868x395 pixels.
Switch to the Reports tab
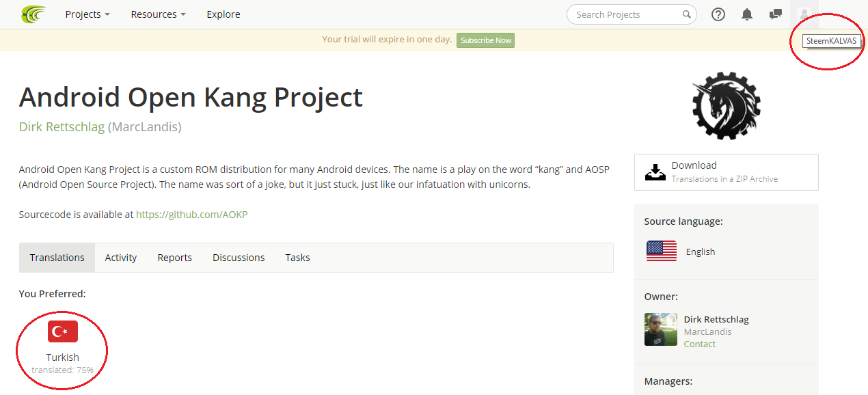[175, 258]
